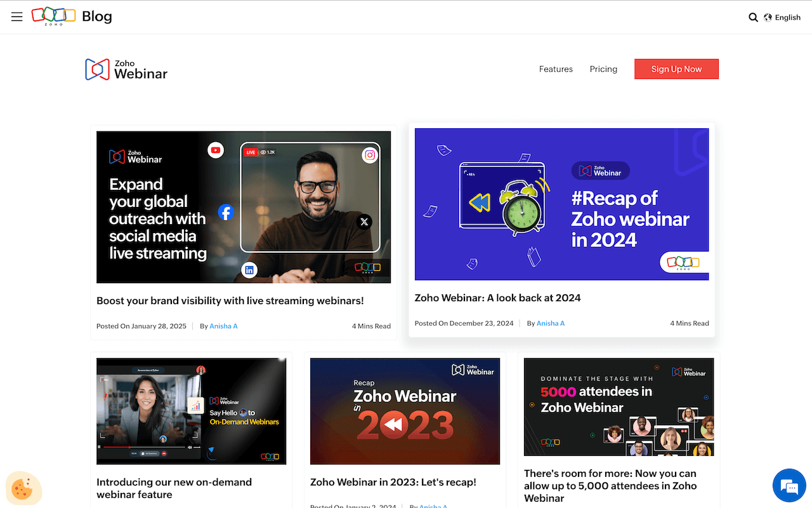Open the 5,000 attendees announcement post
Screen dimensions: 812x508
click(610, 485)
